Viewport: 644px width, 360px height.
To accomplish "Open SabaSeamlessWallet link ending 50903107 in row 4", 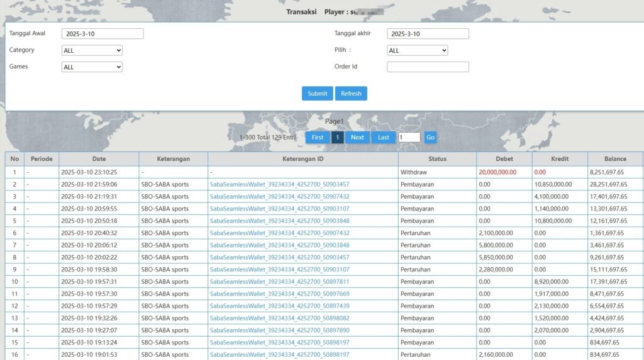I will (x=279, y=209).
